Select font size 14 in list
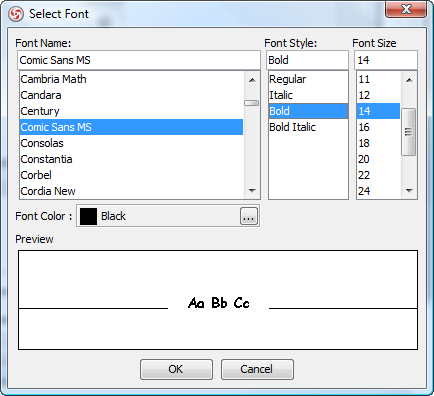Image resolution: width=434 pixels, height=396 pixels. point(378,111)
